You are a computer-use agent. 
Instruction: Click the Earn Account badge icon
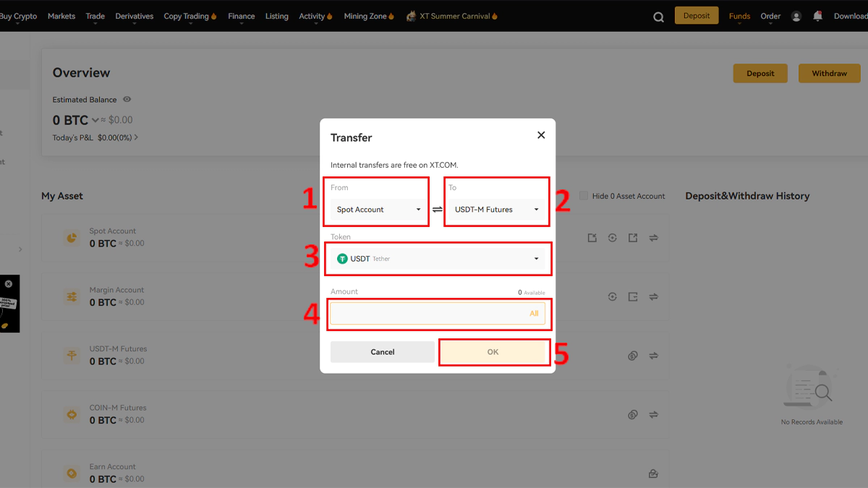tap(72, 474)
